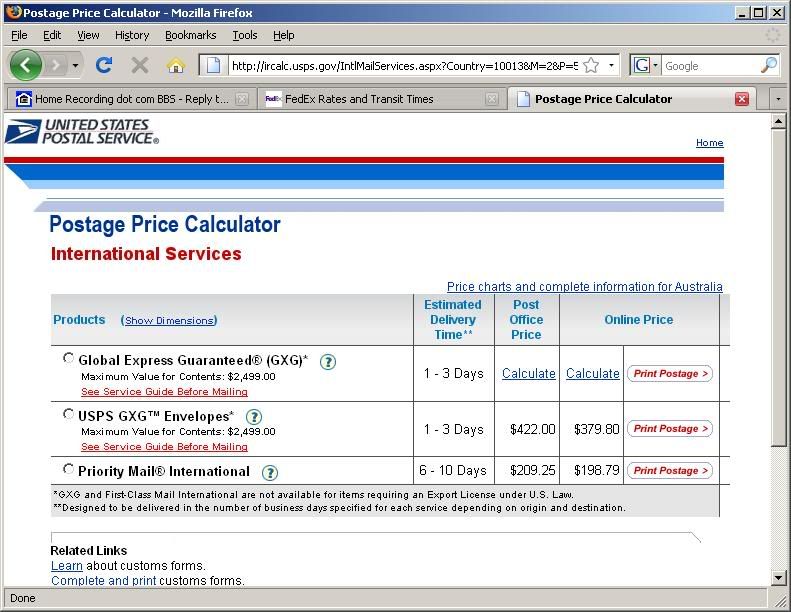
Task: Click the Show Dimensions link
Action: [170, 320]
